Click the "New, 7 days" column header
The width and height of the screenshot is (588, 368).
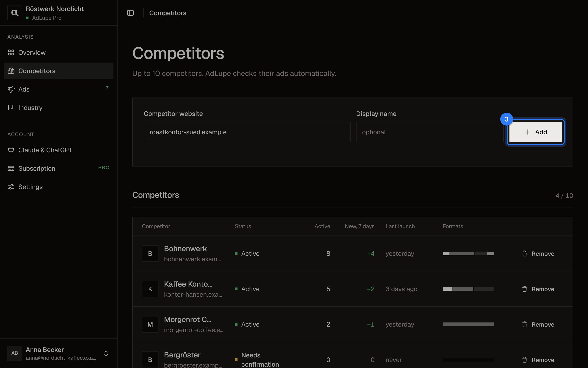coord(360,226)
